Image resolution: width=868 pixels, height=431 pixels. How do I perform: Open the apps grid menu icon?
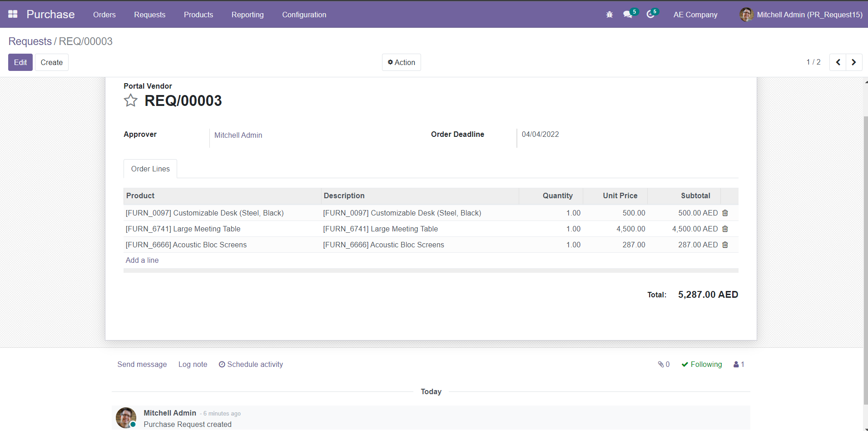(x=13, y=14)
